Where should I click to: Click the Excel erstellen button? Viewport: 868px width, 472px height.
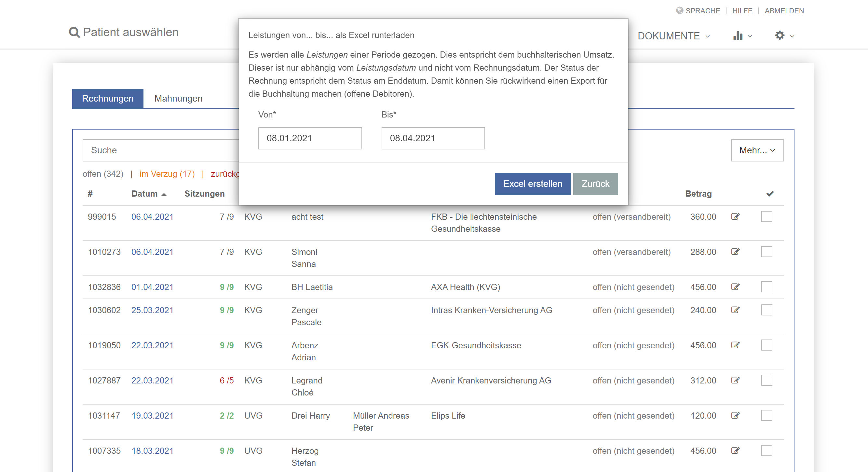(532, 184)
